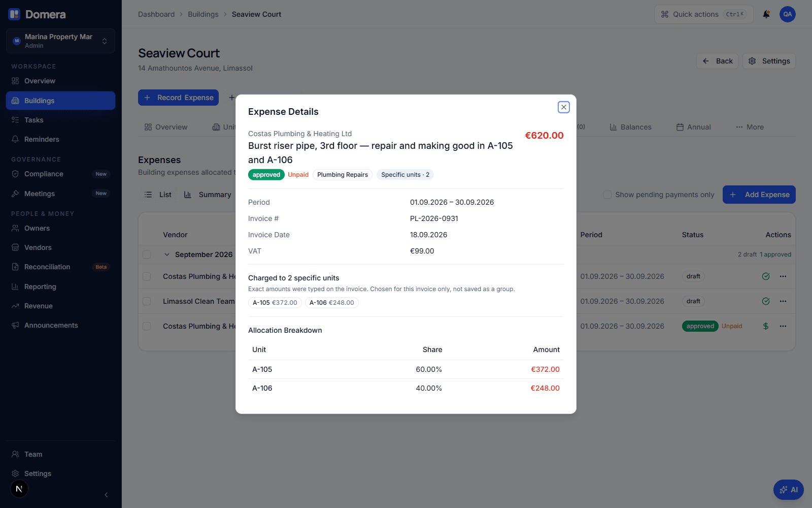The width and height of the screenshot is (812, 508).
Task: Click the Record Expense button
Action: 178,98
